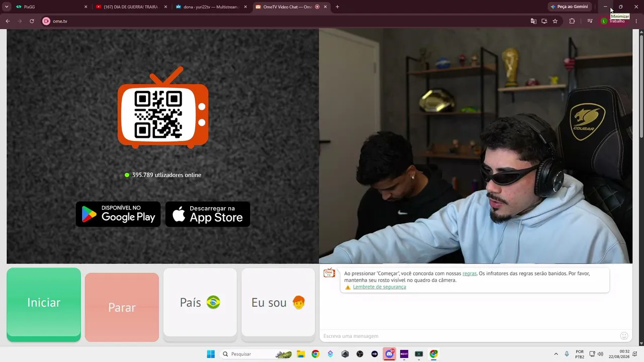The width and height of the screenshot is (644, 362).
Task: Open File Explorer from the taskbar
Action: (301, 354)
